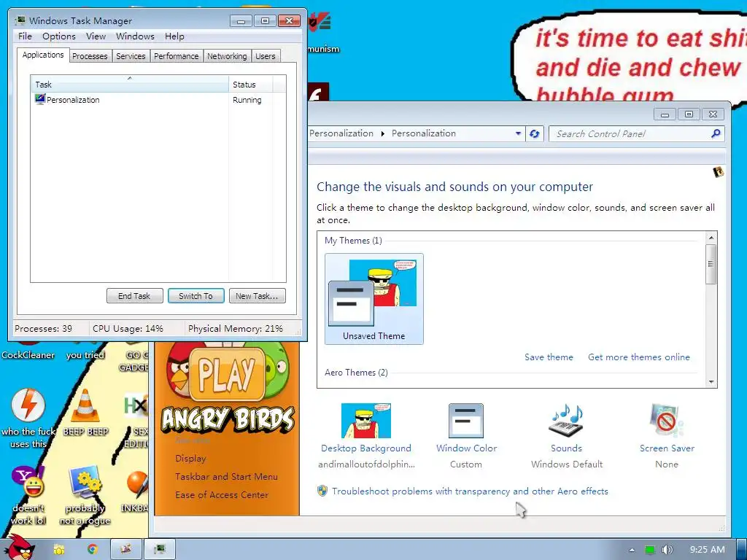Open Window Color settings icon

466,421
